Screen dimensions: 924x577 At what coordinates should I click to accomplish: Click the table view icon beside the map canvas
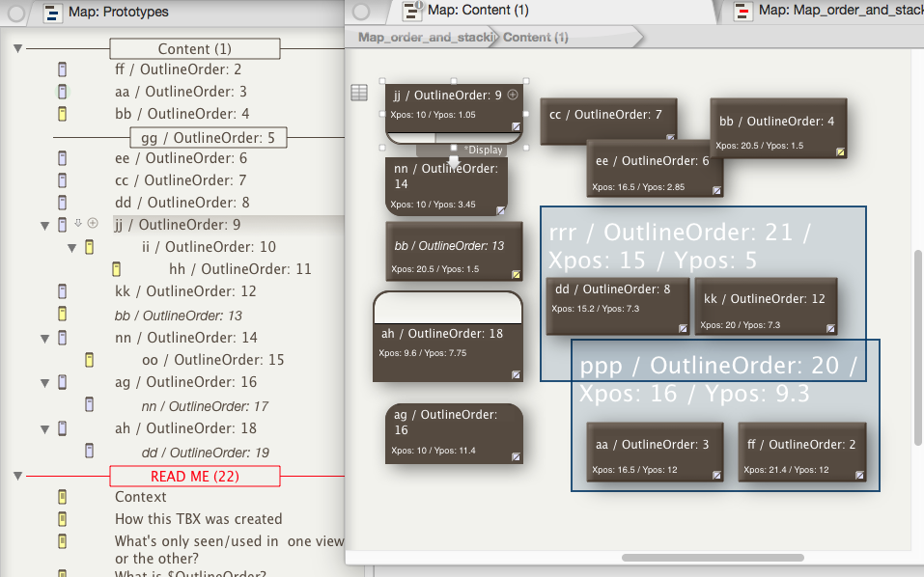pos(359,92)
